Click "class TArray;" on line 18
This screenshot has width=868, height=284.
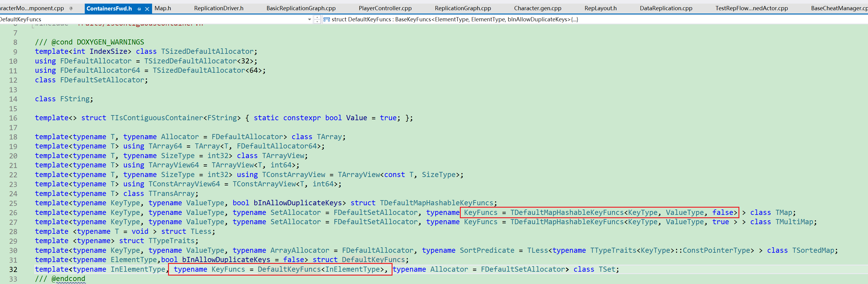pos(318,137)
